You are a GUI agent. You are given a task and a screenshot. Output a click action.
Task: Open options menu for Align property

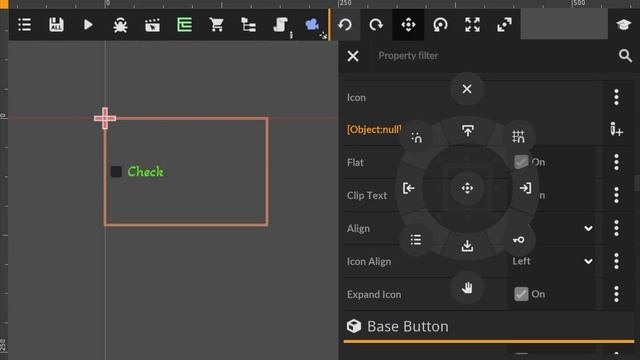tap(616, 228)
